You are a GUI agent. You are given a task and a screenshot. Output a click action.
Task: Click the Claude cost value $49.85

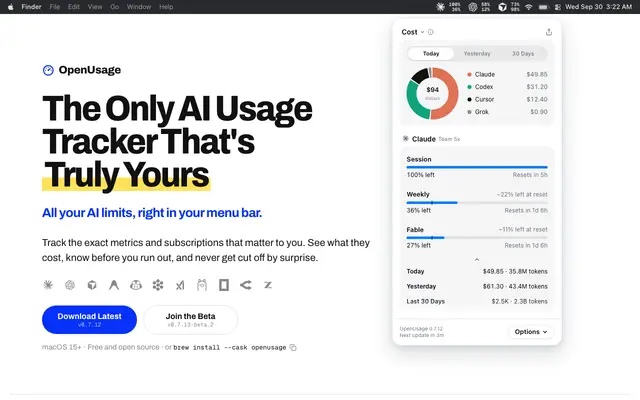point(537,74)
